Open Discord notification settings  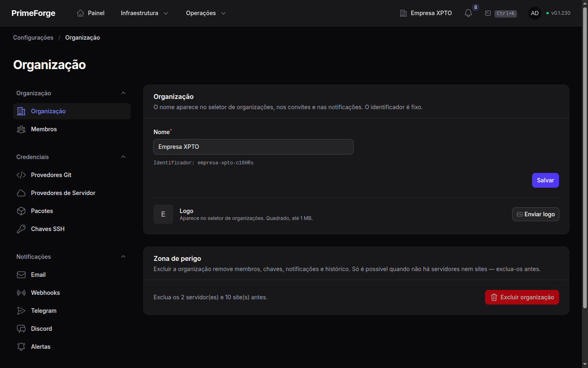click(x=72, y=329)
